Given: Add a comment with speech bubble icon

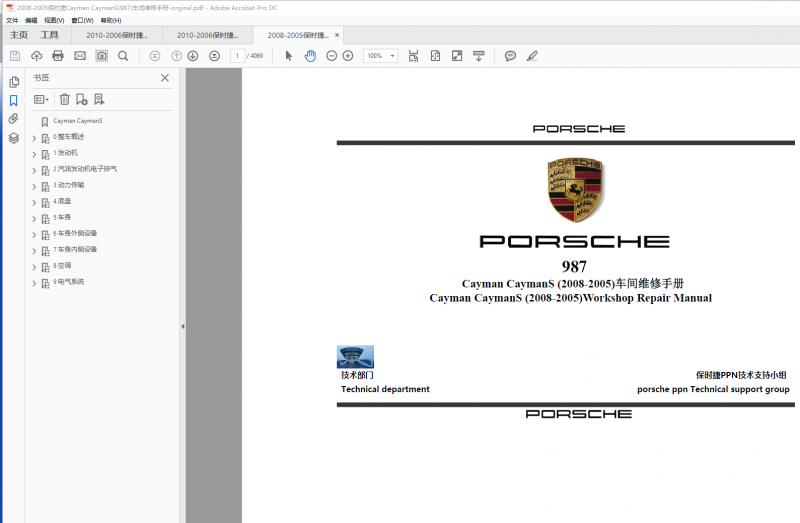Looking at the screenshot, I should coord(510,56).
